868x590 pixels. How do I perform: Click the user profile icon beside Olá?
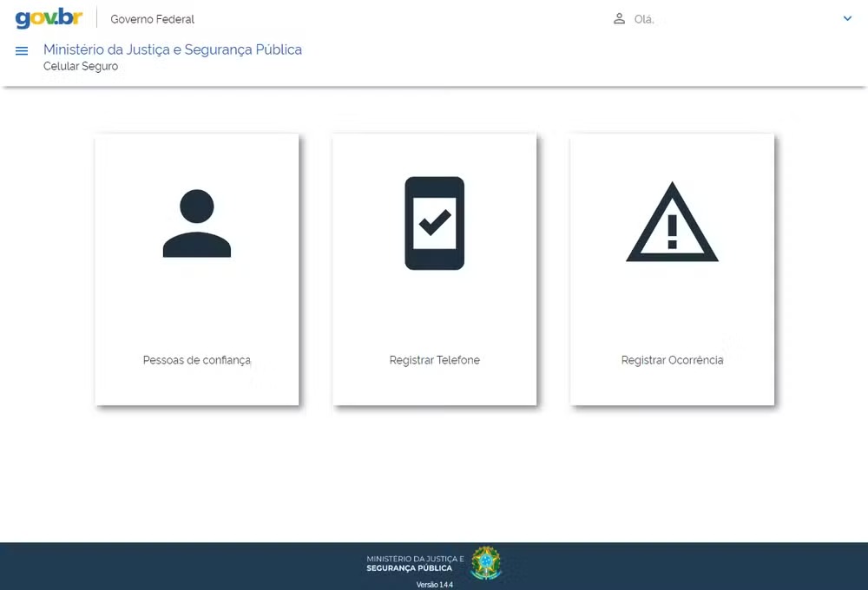pyautogui.click(x=619, y=18)
